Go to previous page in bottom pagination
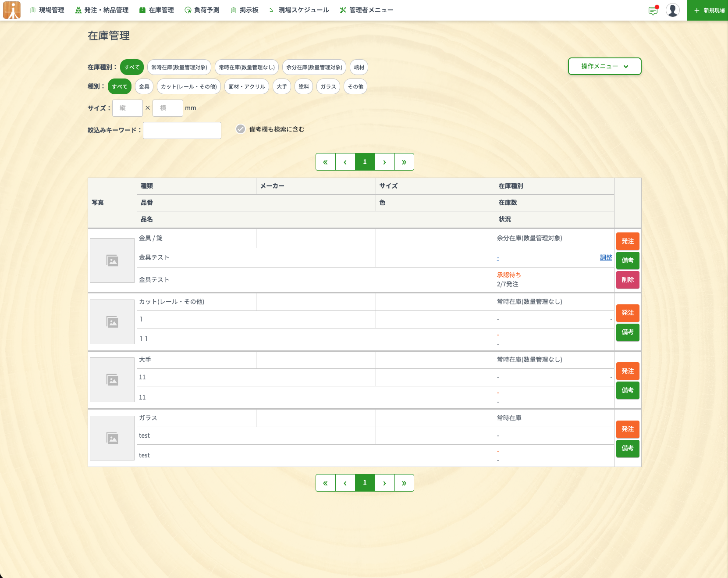The height and width of the screenshot is (578, 728). (345, 483)
